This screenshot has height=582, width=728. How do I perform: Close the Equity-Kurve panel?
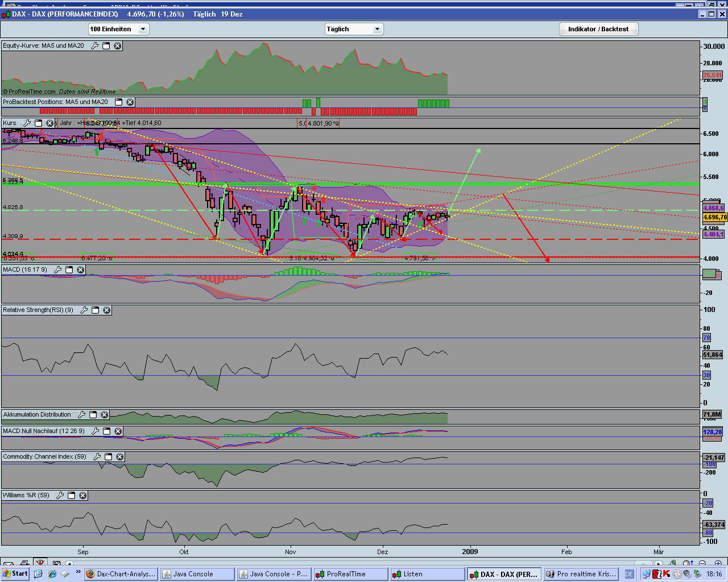point(118,45)
